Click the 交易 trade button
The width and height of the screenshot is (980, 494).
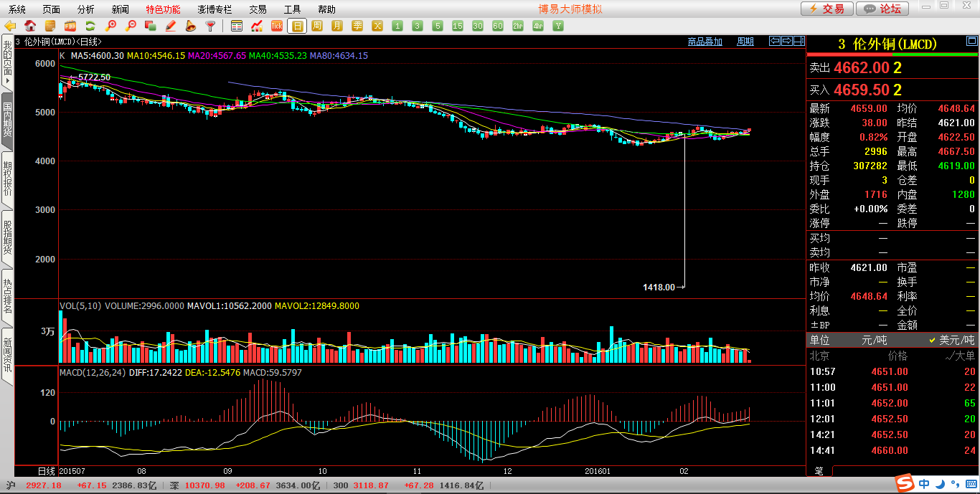(x=827, y=9)
